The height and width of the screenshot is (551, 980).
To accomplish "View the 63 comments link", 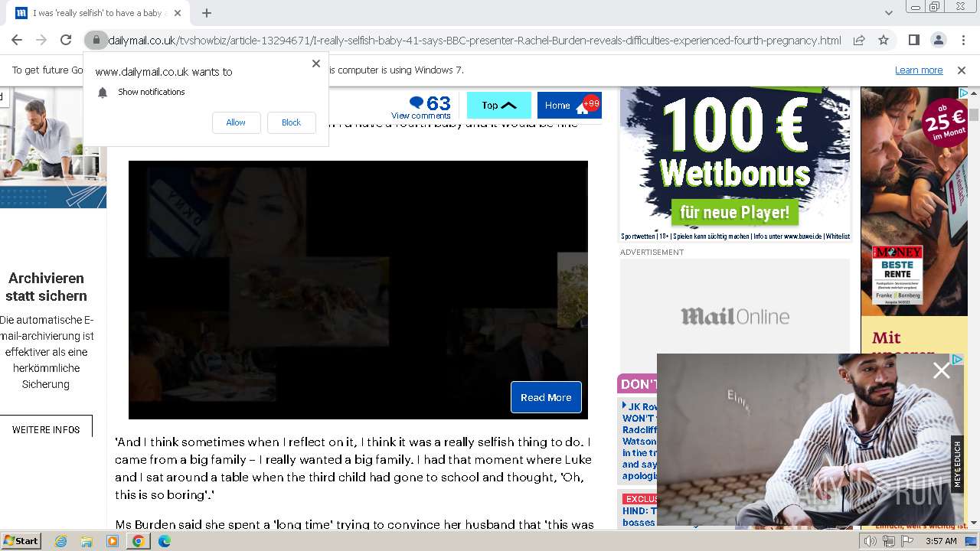I will point(420,107).
